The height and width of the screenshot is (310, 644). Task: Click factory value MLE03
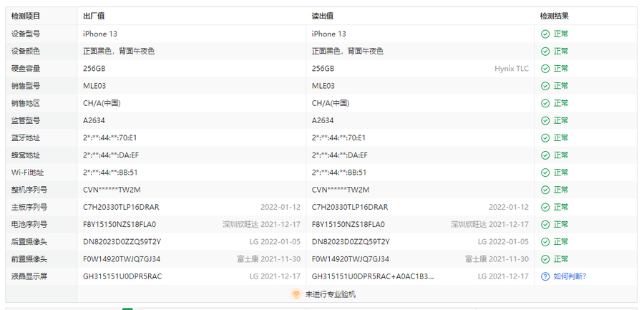pos(94,86)
